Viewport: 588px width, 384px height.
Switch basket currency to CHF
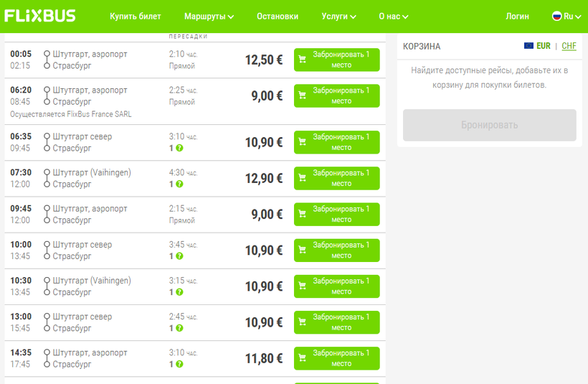point(569,46)
